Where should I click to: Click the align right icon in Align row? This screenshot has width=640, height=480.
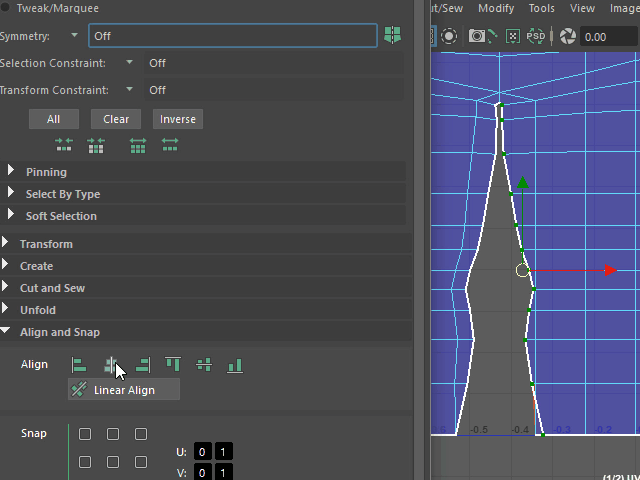(x=142, y=365)
